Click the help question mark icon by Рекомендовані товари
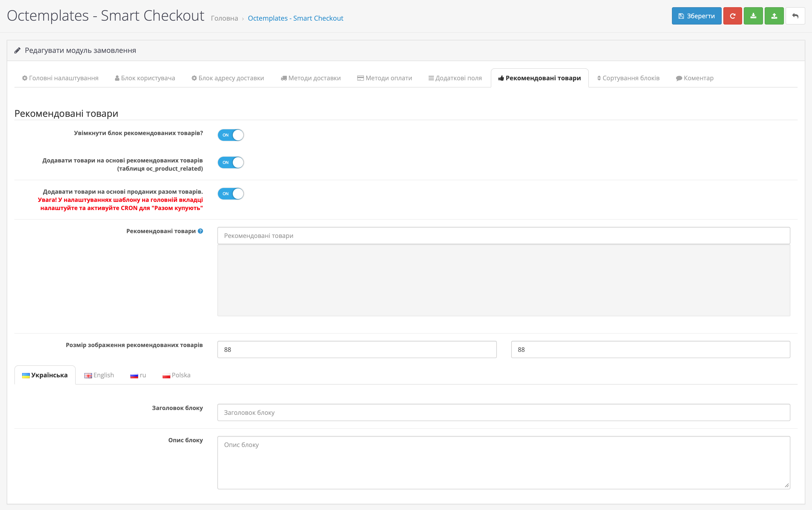The image size is (812, 510). 201,231
